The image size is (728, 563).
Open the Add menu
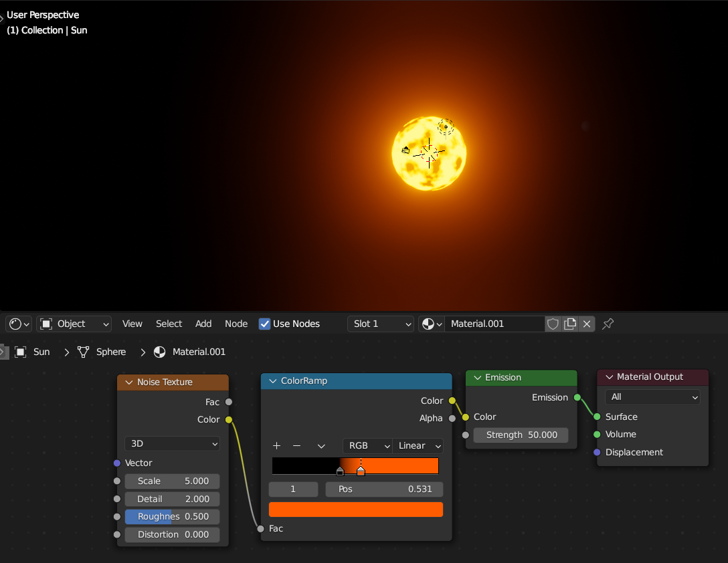pyautogui.click(x=203, y=324)
